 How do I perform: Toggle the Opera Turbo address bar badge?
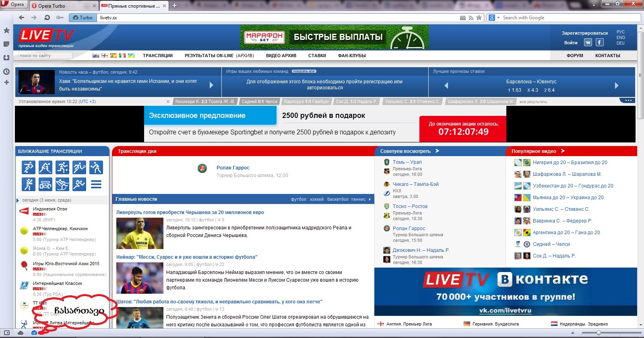pos(83,18)
